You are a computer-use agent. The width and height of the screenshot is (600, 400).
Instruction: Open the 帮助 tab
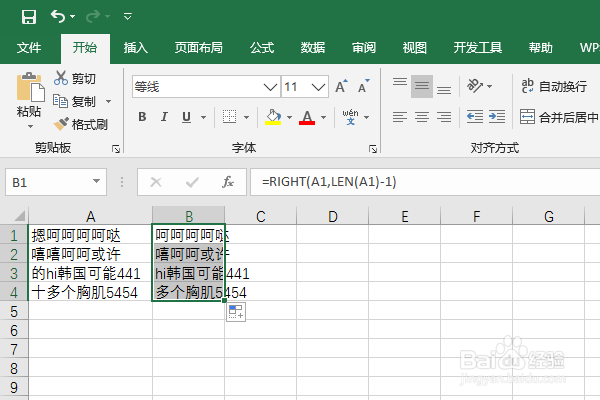point(541,48)
